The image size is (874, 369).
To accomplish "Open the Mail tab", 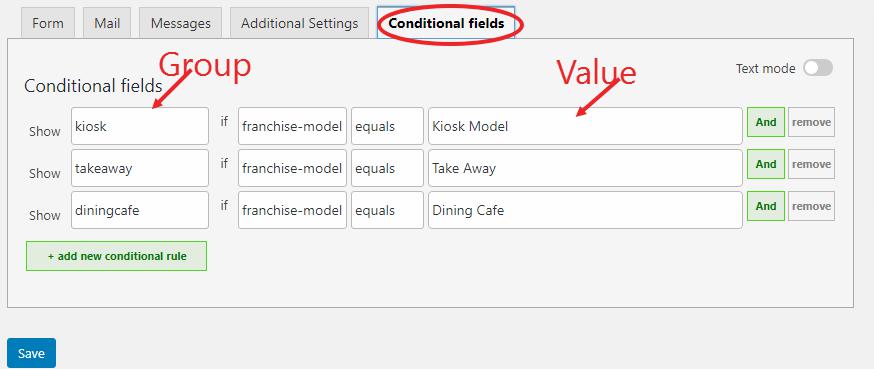I will 107,23.
